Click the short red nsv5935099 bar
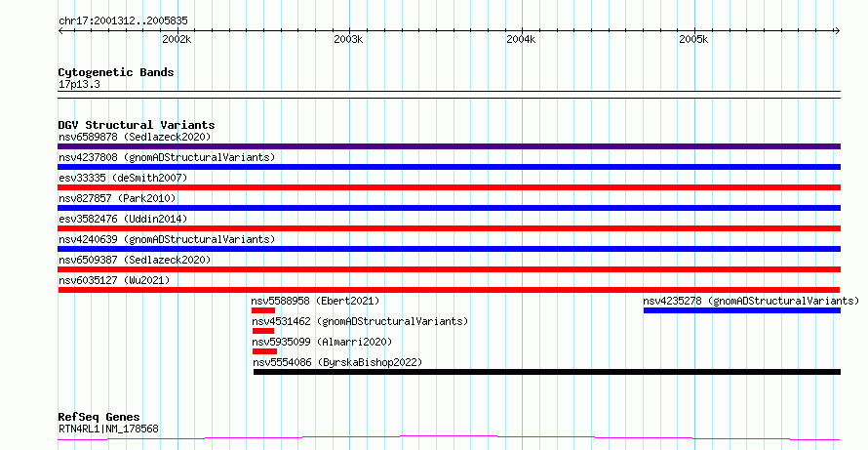This screenshot has width=868, height=450. [x=264, y=351]
